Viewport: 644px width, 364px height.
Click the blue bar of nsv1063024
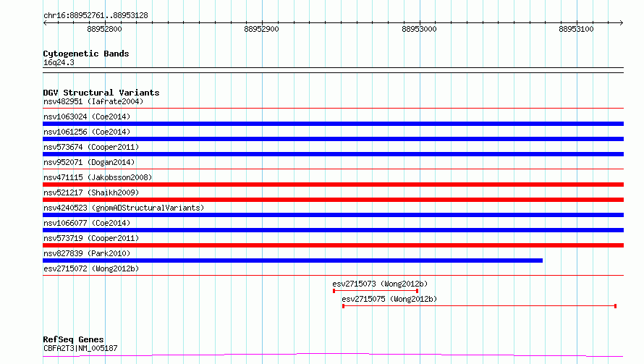(x=333, y=124)
